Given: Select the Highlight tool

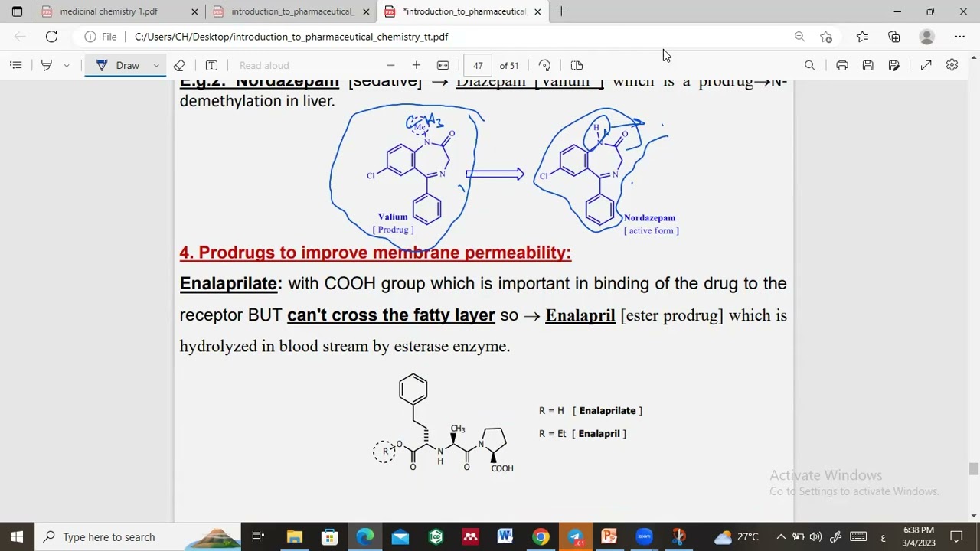Looking at the screenshot, I should pyautogui.click(x=46, y=65).
